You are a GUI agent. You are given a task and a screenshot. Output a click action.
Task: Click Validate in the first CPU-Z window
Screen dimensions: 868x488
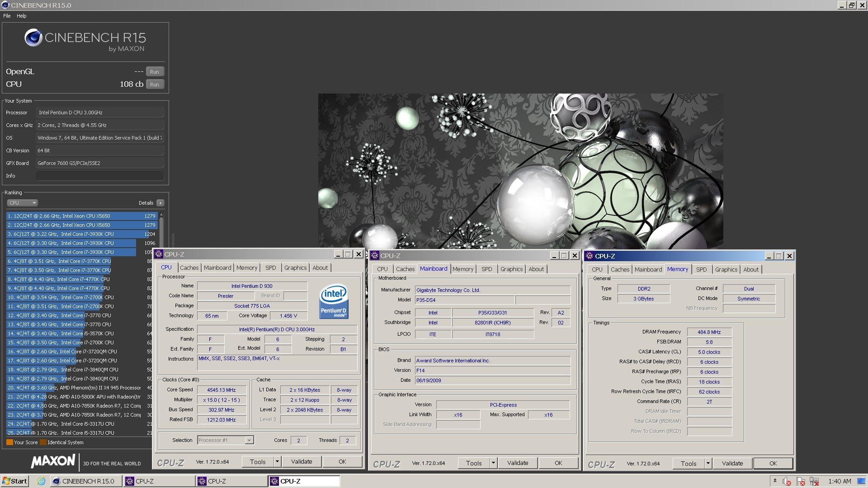tap(302, 462)
